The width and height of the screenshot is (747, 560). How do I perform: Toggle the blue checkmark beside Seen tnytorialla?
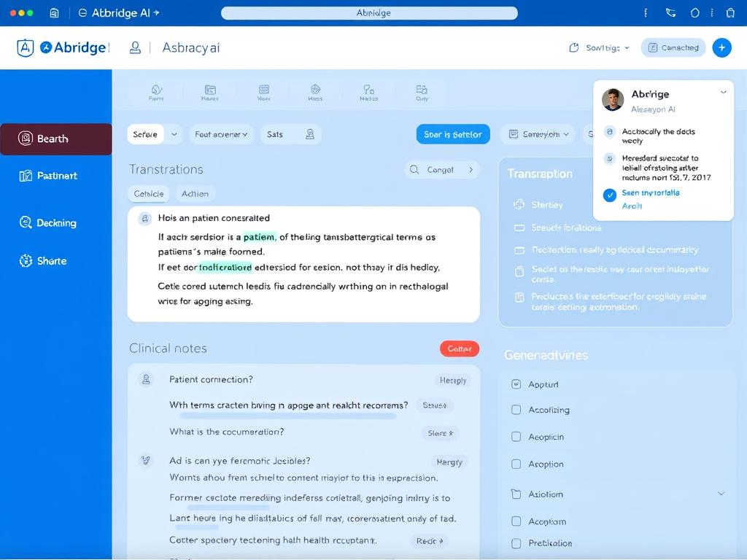click(610, 195)
